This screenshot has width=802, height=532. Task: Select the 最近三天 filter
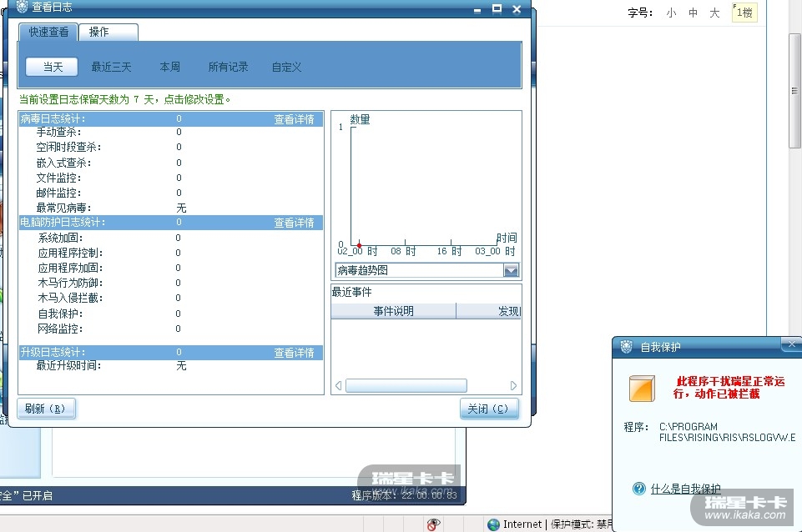tap(111, 67)
